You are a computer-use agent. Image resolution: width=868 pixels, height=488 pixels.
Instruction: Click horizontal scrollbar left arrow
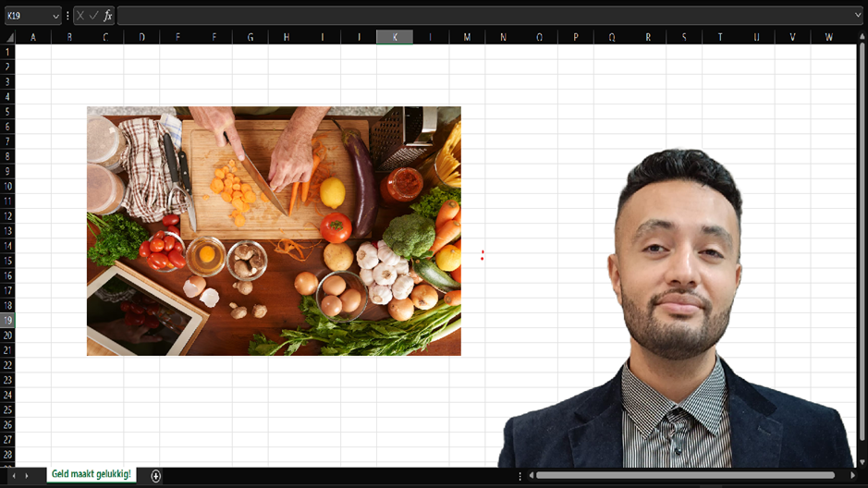coord(531,475)
